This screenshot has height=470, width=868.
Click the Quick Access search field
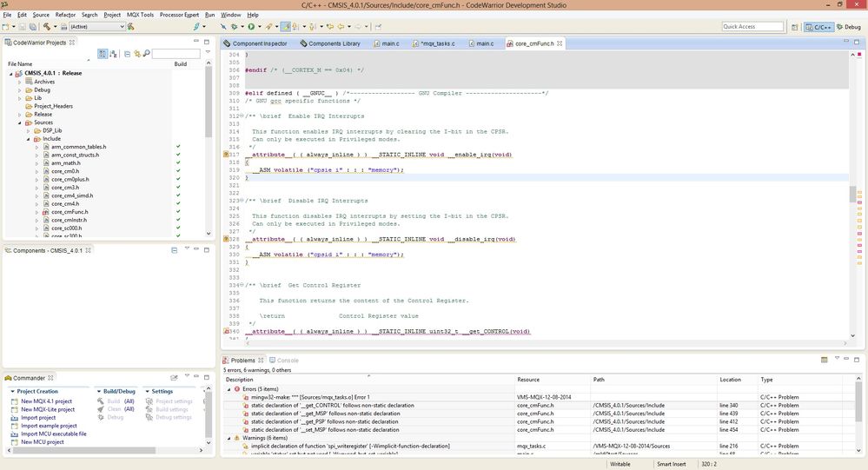pos(752,27)
